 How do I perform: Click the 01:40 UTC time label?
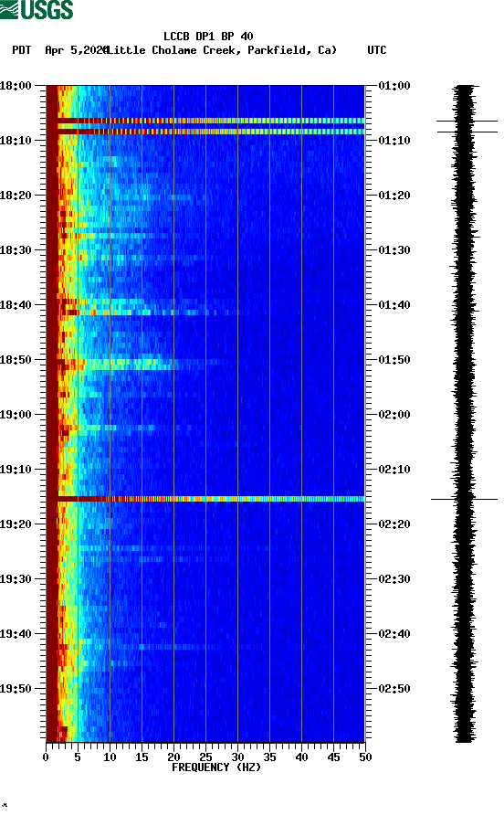pos(394,304)
